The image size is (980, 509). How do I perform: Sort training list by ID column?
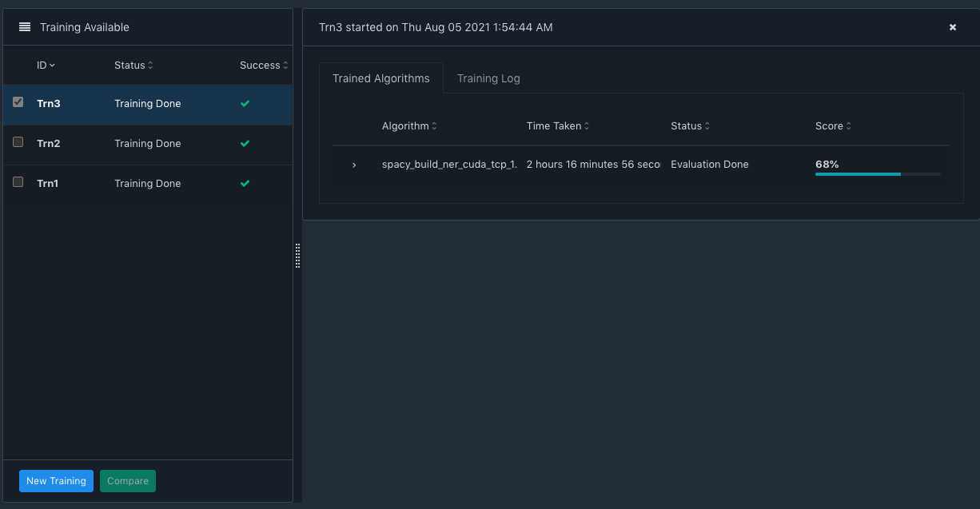[x=46, y=66]
